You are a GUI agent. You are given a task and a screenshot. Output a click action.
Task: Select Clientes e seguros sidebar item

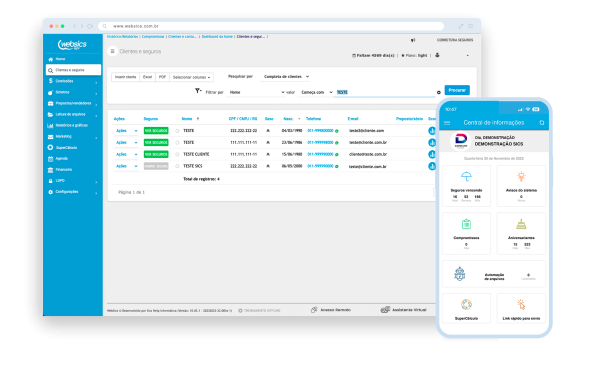click(x=73, y=70)
